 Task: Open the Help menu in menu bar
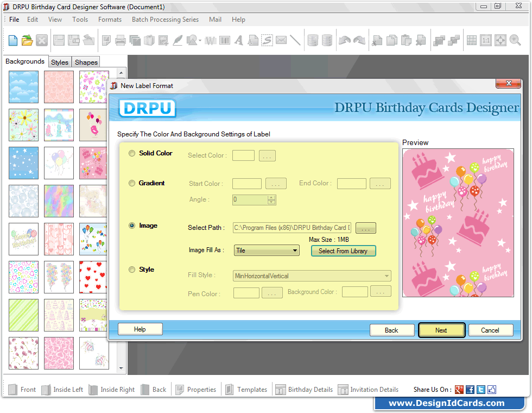point(238,20)
